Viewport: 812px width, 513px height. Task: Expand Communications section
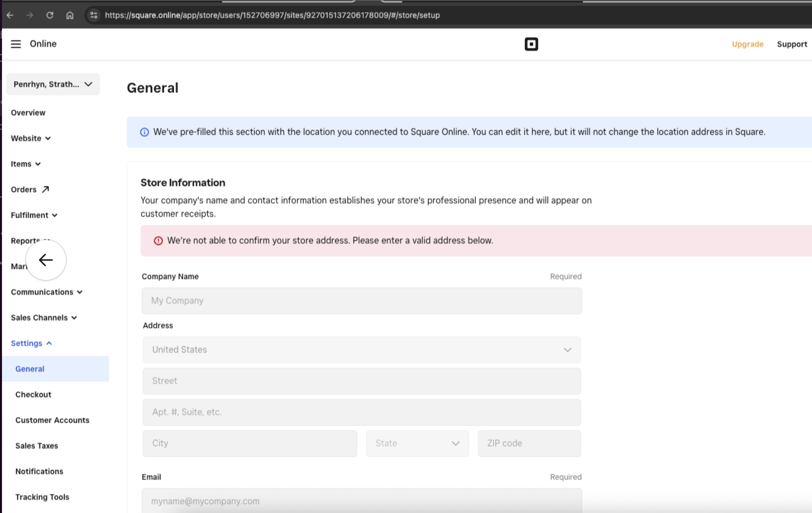47,292
